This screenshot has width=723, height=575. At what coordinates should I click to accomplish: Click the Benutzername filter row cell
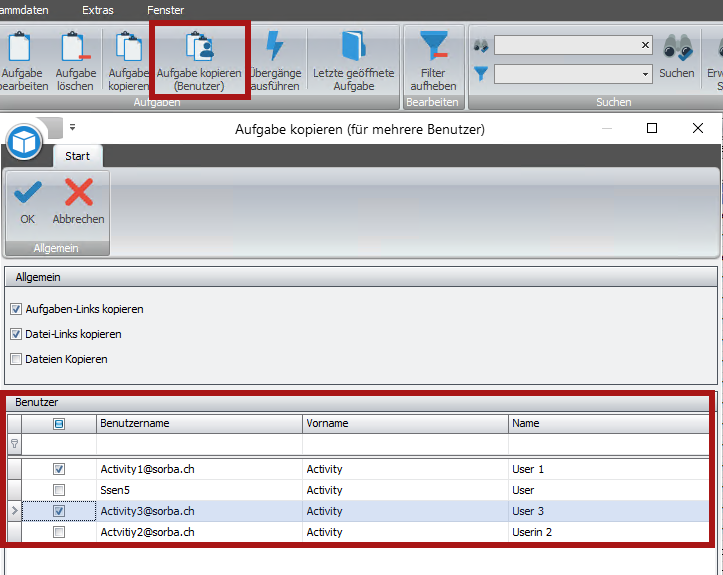(x=199, y=444)
